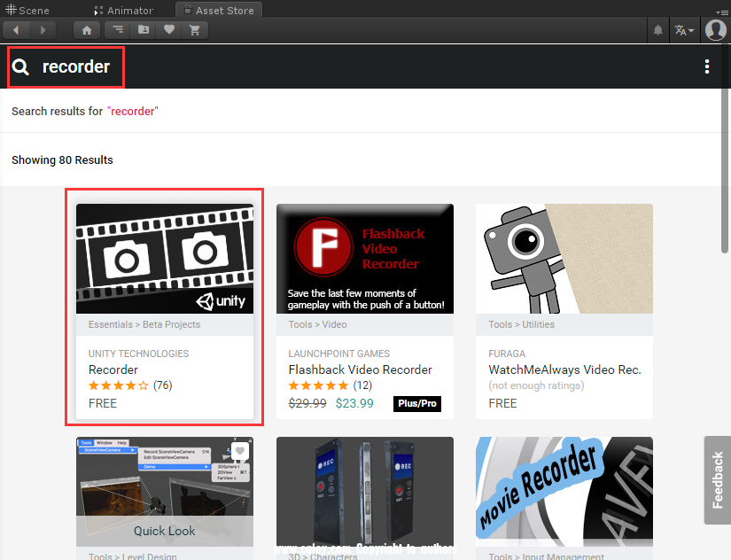This screenshot has width=731, height=560.
Task: Switch to the Animator tab
Action: [123, 11]
